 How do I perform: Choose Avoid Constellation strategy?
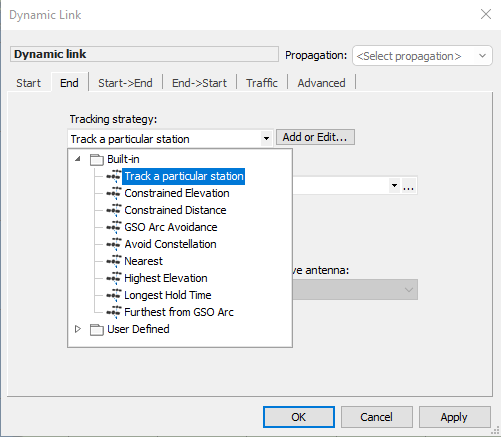pyautogui.click(x=170, y=244)
